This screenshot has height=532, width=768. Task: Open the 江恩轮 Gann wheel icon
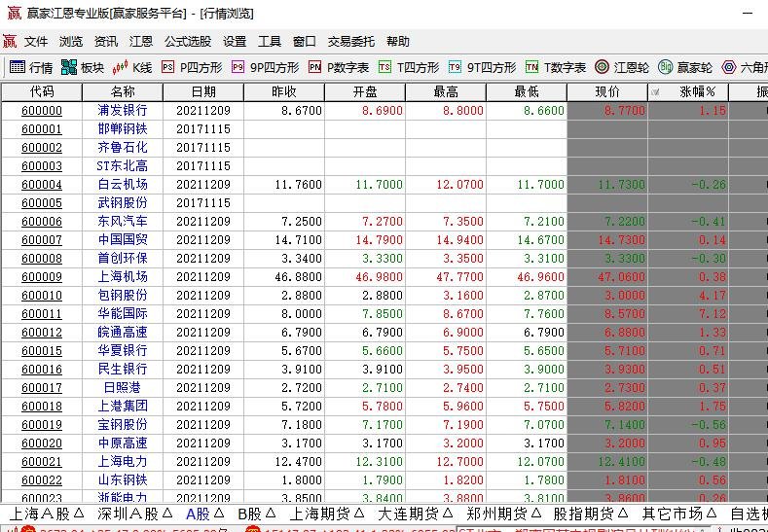pyautogui.click(x=602, y=67)
